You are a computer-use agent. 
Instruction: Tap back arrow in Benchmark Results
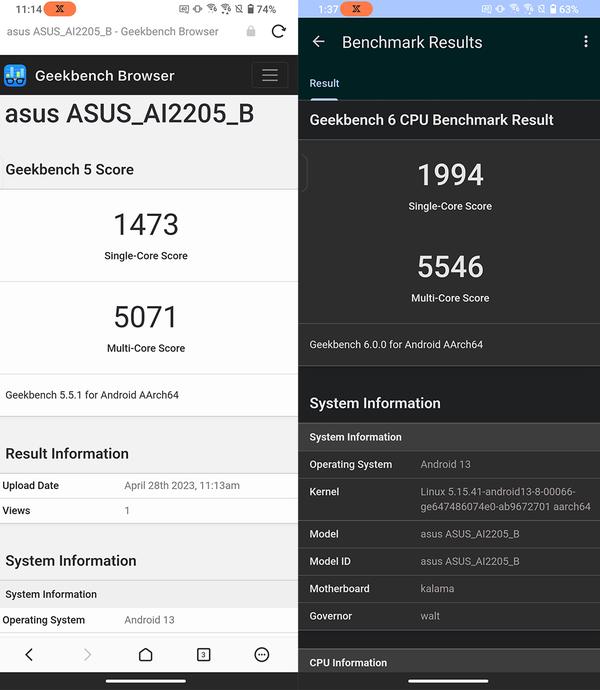pyautogui.click(x=318, y=42)
